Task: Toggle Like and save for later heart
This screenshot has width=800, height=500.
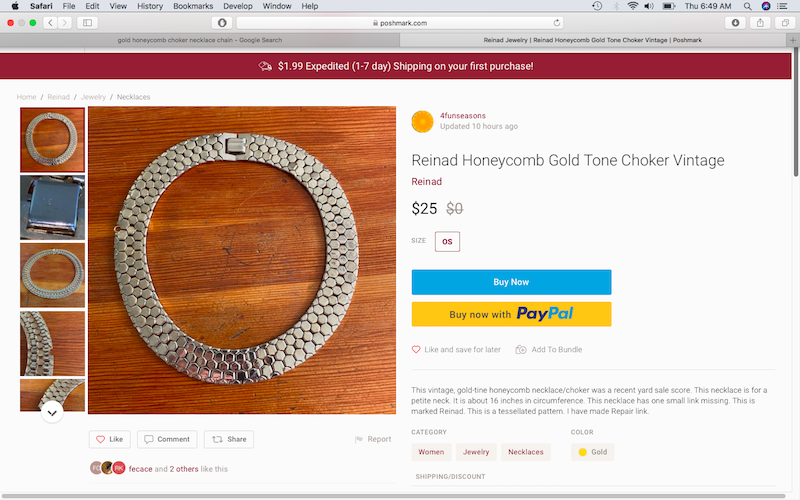Action: 417,350
